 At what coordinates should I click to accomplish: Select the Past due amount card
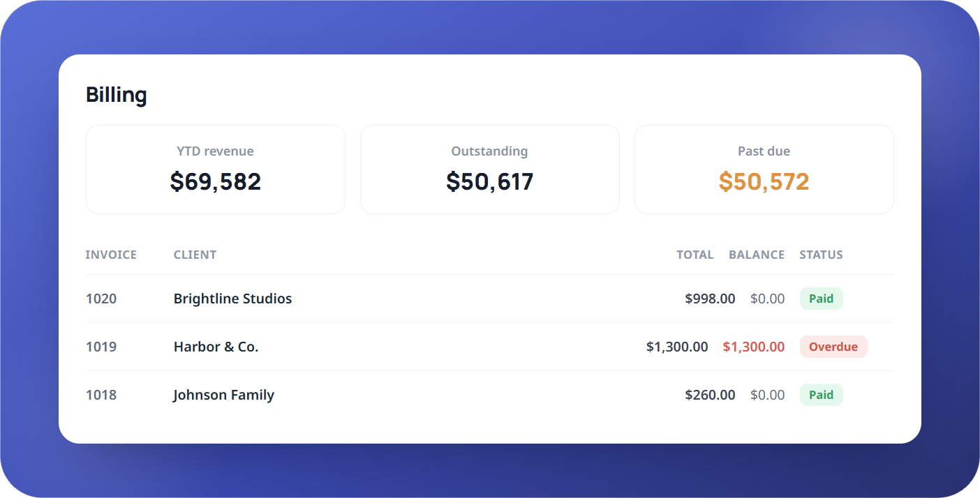point(764,169)
